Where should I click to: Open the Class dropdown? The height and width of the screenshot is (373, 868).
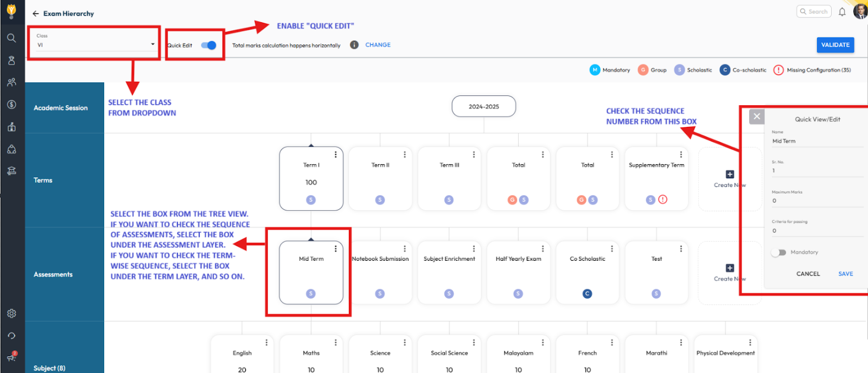pyautogui.click(x=95, y=45)
